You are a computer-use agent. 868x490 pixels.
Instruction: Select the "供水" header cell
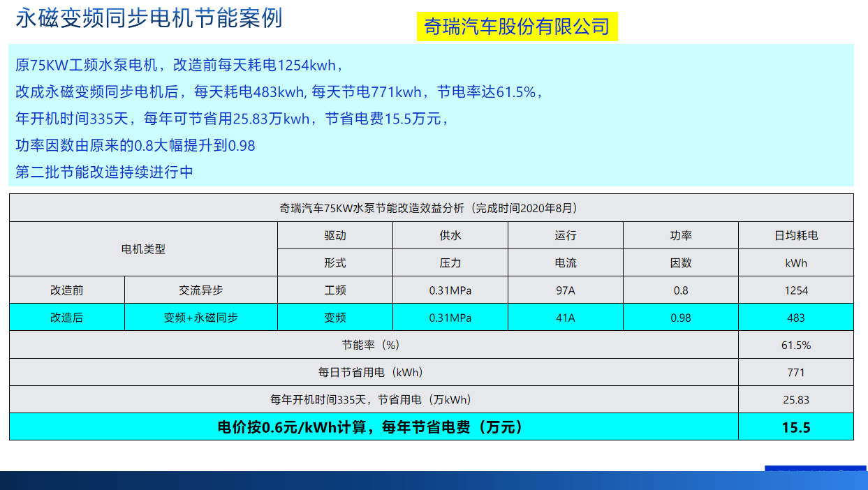pyautogui.click(x=450, y=236)
